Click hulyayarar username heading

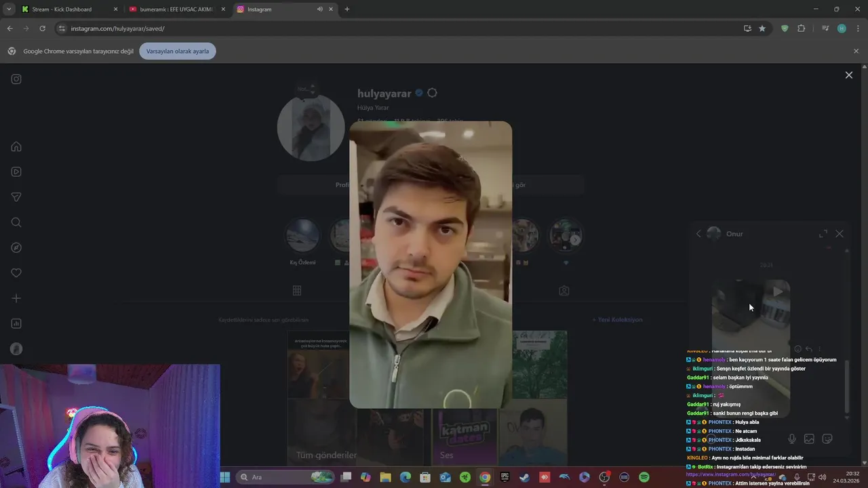coord(384,94)
